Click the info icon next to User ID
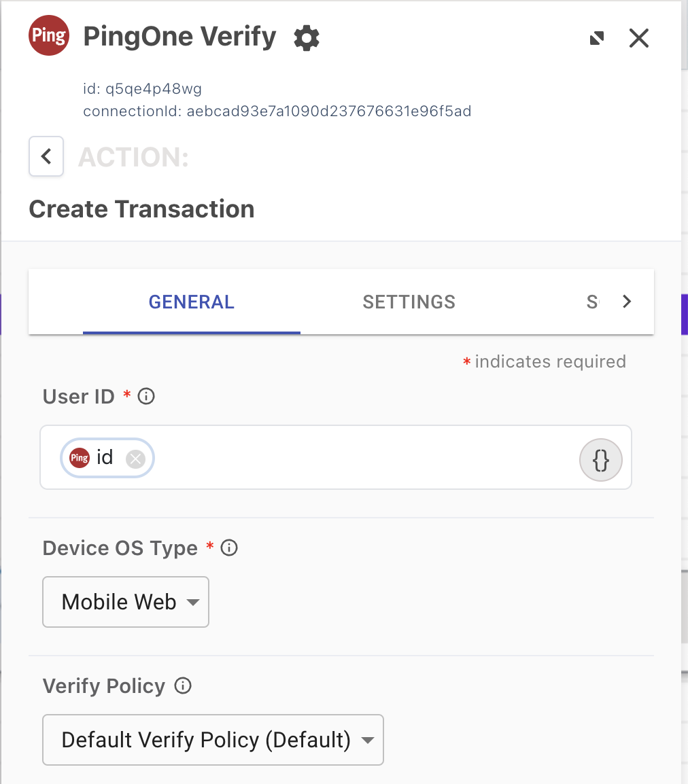Viewport: 688px width, 784px height. (x=145, y=395)
